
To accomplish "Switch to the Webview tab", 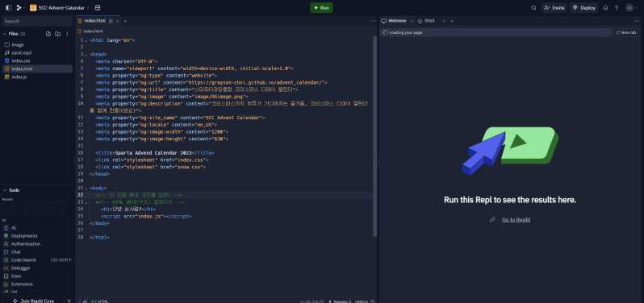I will coord(395,20).
